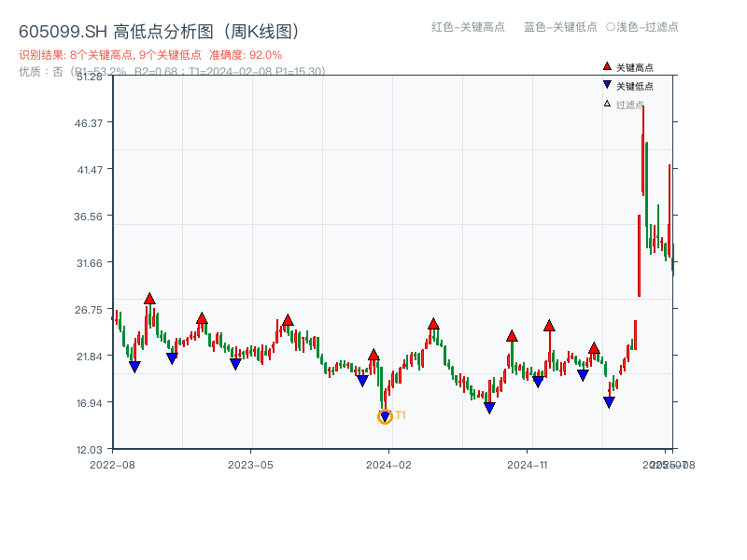The image size is (747, 560).
Task: Select the third blue key-low triangle from left
Action: 235,364
